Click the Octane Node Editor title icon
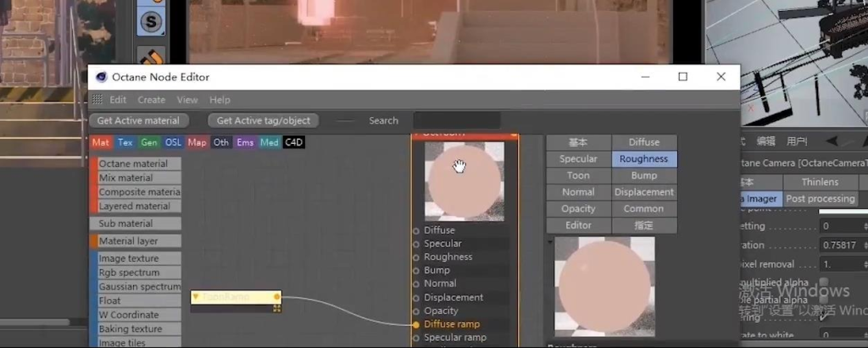Image resolution: width=868 pixels, height=348 pixels. click(102, 77)
